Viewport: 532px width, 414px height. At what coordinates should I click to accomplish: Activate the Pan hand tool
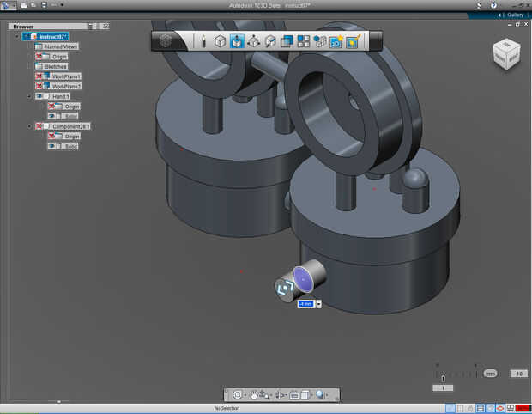point(253,394)
